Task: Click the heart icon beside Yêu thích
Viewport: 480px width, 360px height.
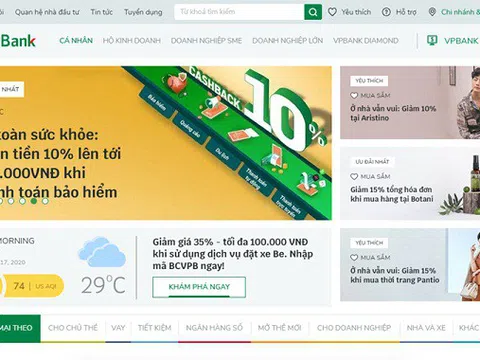Action: 332,12
